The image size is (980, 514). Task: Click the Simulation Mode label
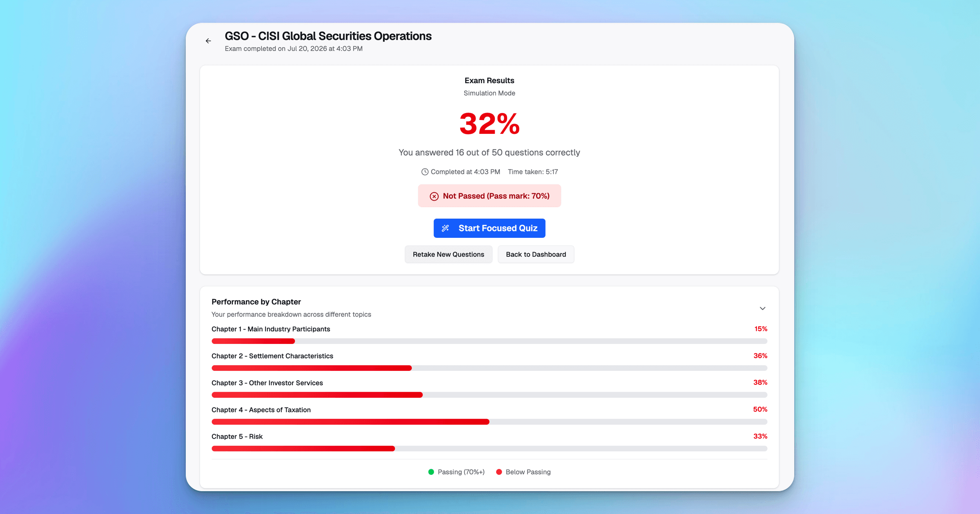(489, 93)
